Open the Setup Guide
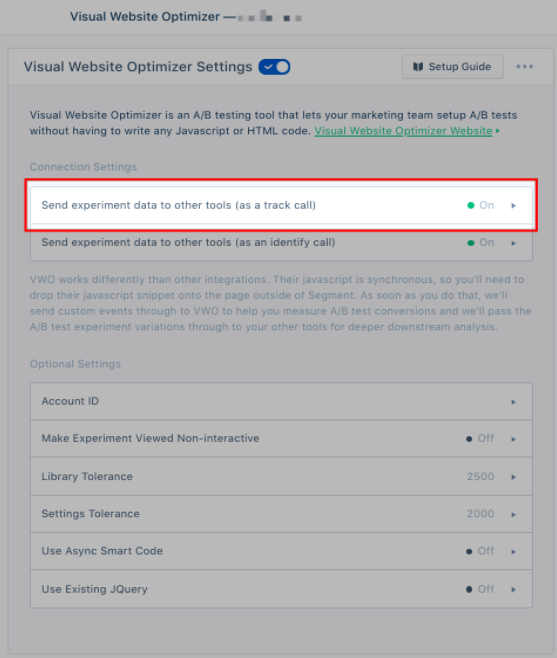The width and height of the screenshot is (557, 658). 452,67
